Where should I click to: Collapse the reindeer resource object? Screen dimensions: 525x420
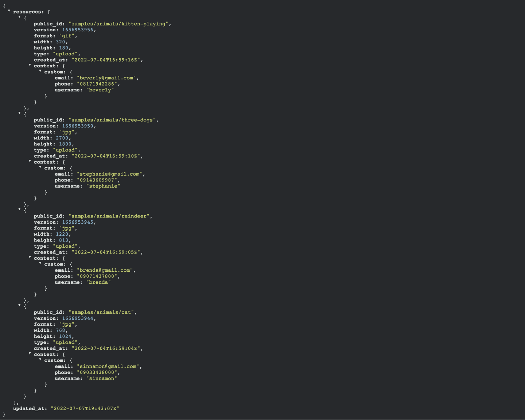click(x=19, y=209)
